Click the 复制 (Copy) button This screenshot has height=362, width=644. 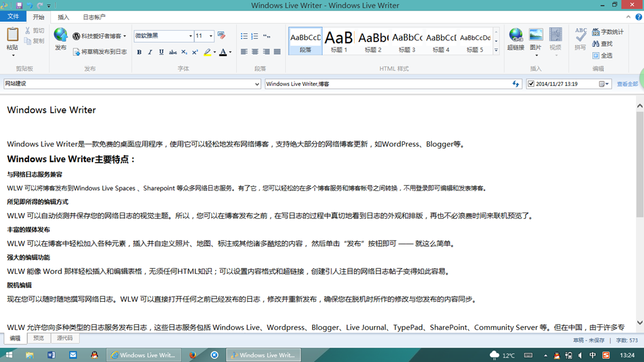35,41
